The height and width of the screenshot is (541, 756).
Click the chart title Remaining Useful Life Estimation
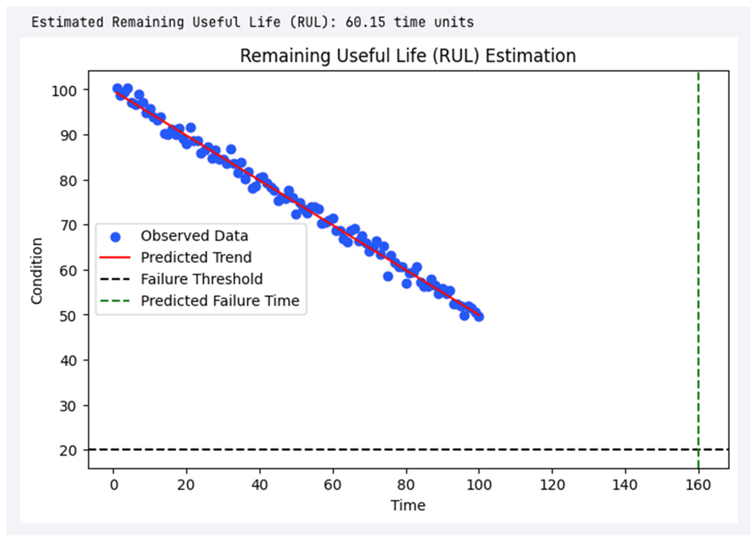(408, 56)
